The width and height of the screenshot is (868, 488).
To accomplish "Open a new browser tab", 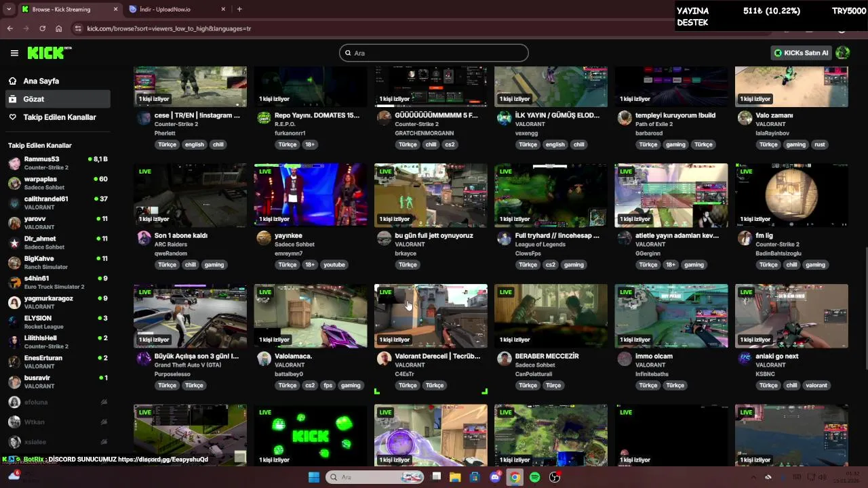I will click(239, 9).
